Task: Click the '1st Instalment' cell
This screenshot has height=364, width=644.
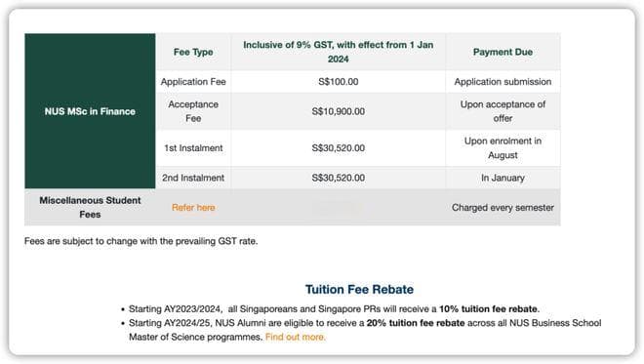Action: [x=193, y=148]
